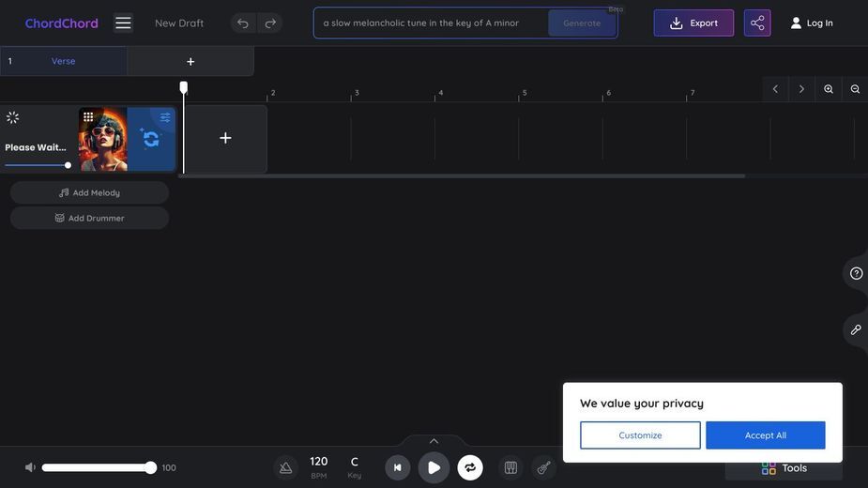Viewport: 868px width, 488px height.
Task: Click bar 4 on the ruler
Action: (x=440, y=93)
